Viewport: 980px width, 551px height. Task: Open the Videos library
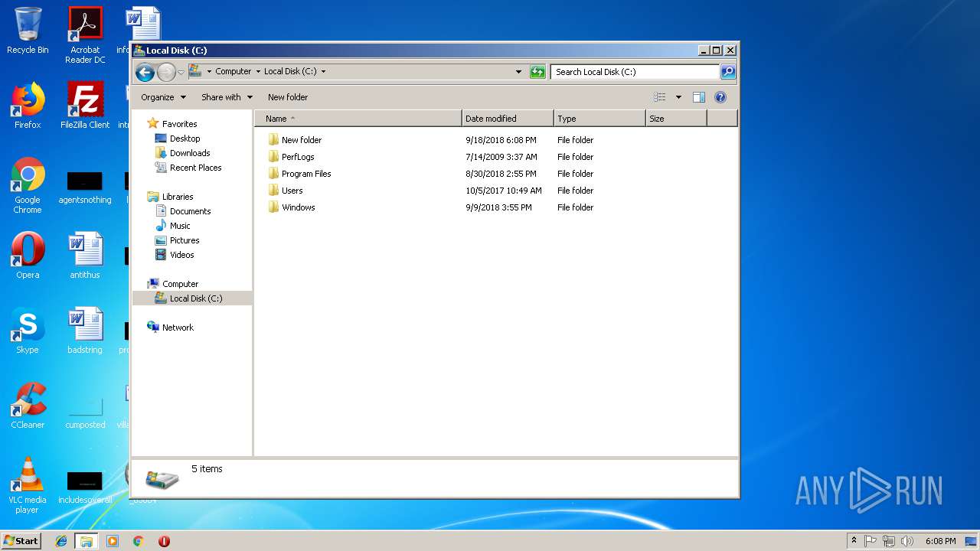181,255
